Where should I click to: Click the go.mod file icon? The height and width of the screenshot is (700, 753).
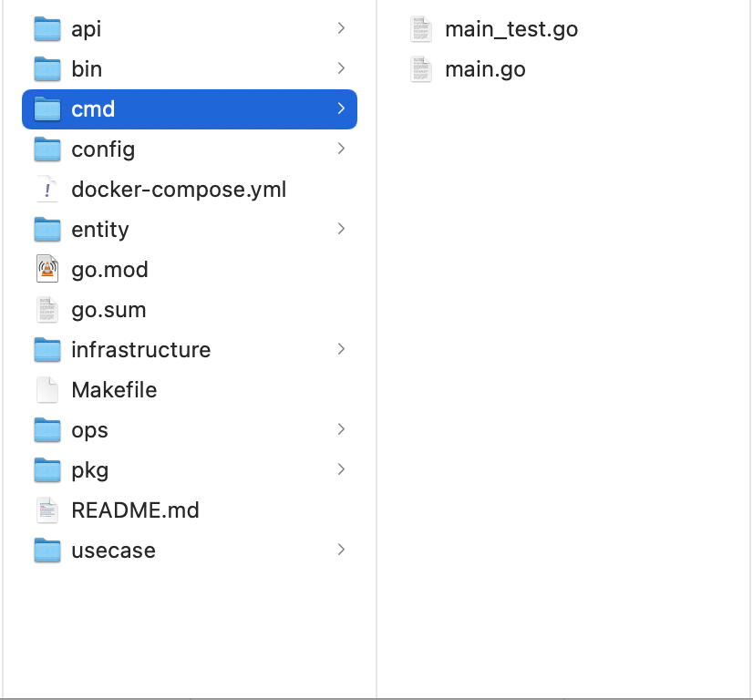click(46, 270)
